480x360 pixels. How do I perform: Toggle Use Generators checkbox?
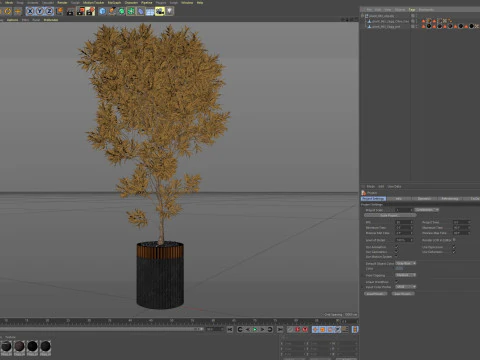(397, 252)
